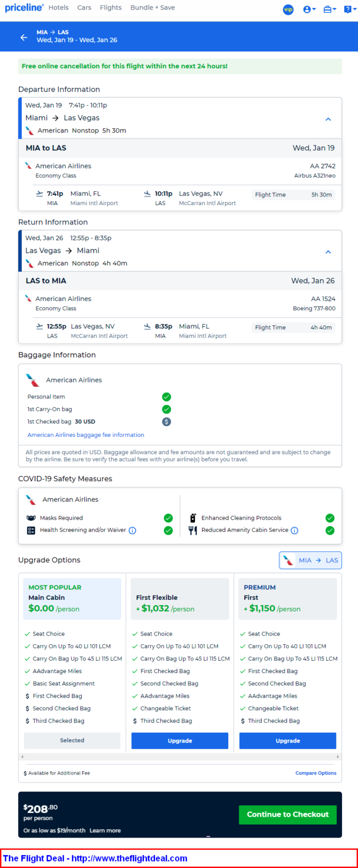
Task: Open the Hotels menu item
Action: (58, 7)
